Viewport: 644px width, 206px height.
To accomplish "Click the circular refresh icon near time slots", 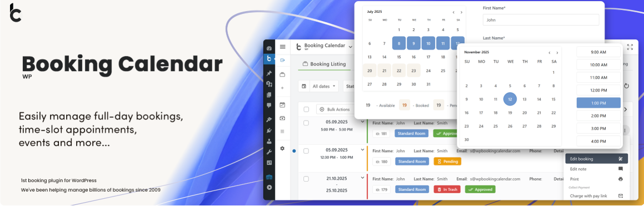I will [626, 86].
